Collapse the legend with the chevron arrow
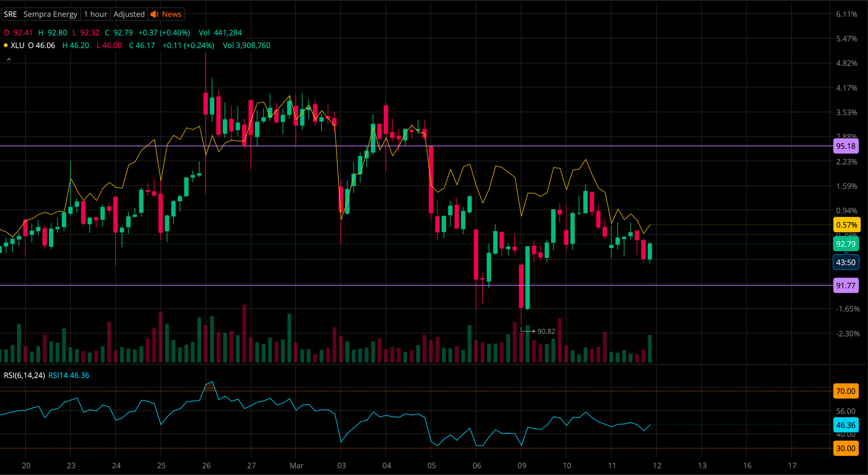The image size is (868, 475). (9, 59)
